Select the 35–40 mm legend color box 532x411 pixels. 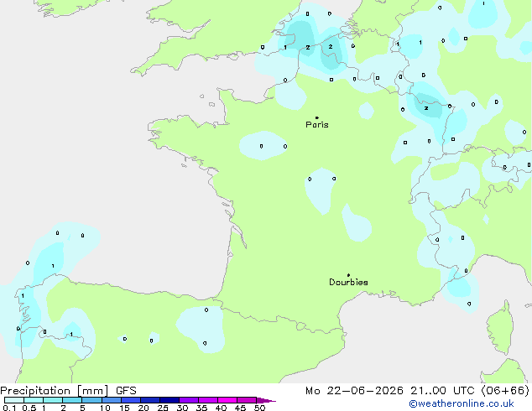pyautogui.click(x=208, y=400)
